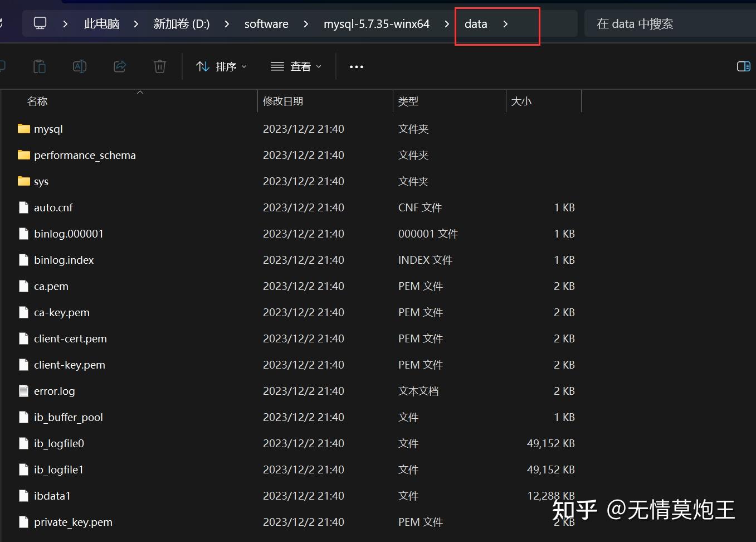
Task: Click the Share icon in the toolbar
Action: [x=119, y=66]
